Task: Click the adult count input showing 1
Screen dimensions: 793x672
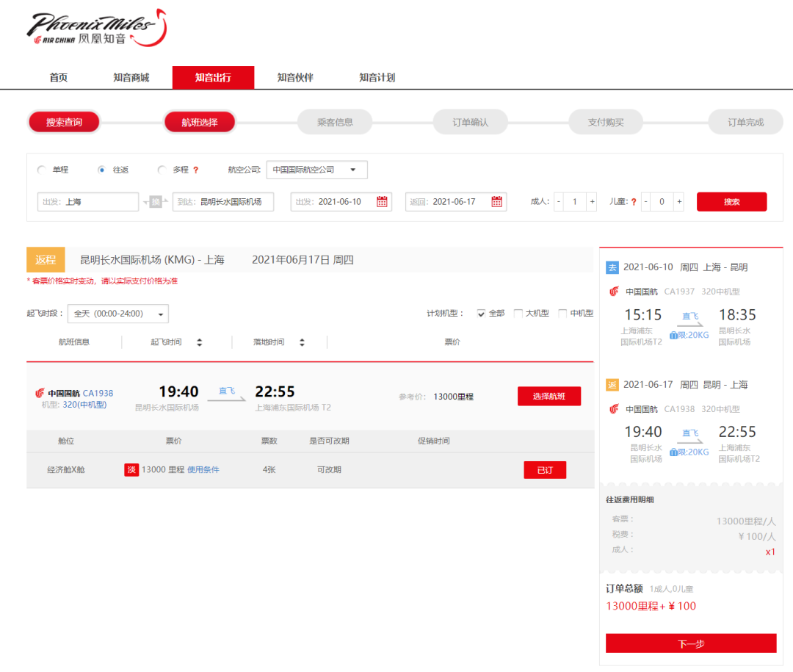Action: coord(575,202)
